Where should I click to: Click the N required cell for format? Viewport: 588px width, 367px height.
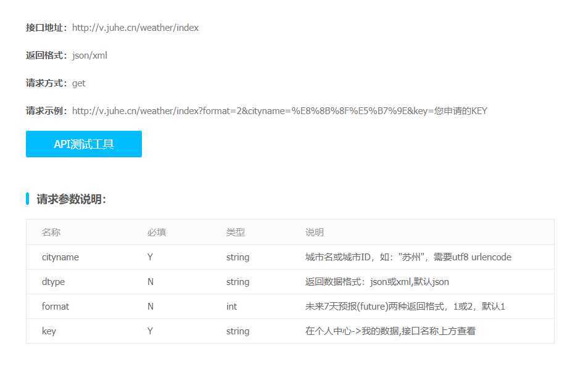(x=151, y=307)
